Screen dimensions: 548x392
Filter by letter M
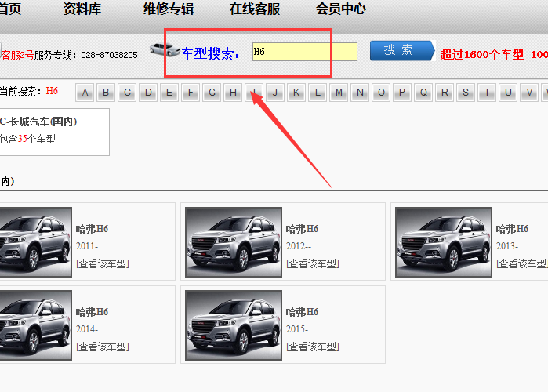coord(339,93)
